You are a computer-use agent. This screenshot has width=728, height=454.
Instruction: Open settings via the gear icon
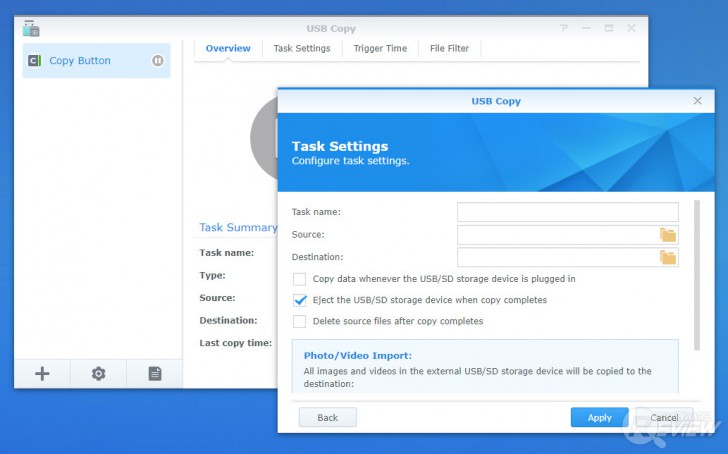[x=98, y=373]
